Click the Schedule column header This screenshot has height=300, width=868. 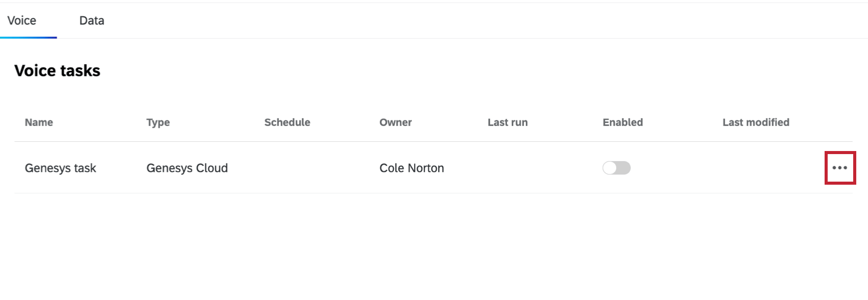[287, 122]
